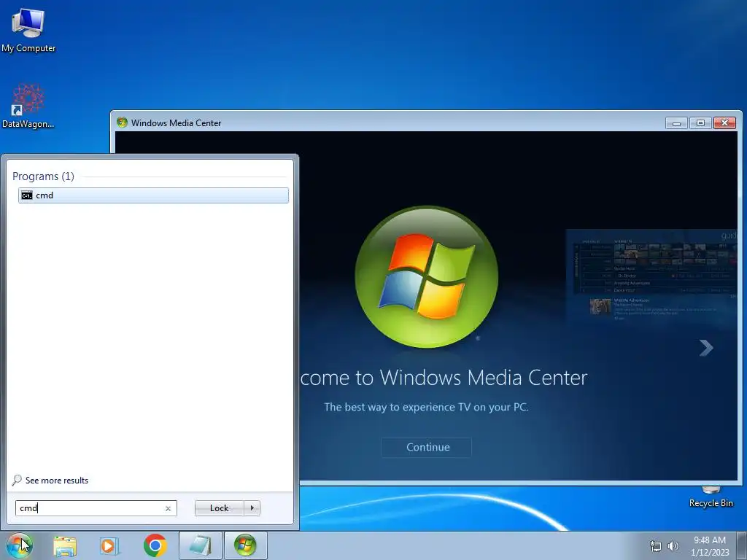
Task: Click the green Windows Media Center orb logo
Action: pos(427,276)
